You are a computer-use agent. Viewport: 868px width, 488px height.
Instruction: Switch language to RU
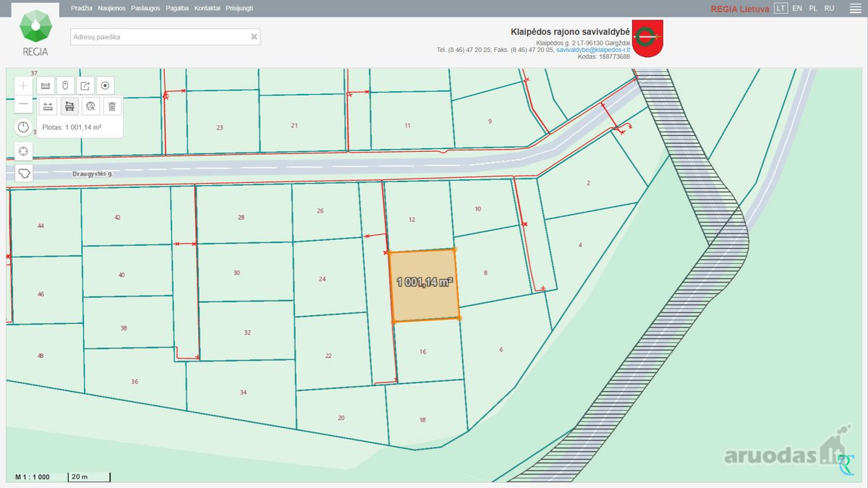830,8
